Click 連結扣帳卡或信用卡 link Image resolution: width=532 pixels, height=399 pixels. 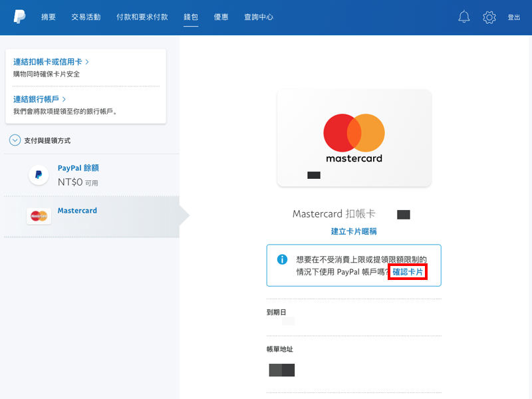pyautogui.click(x=51, y=62)
